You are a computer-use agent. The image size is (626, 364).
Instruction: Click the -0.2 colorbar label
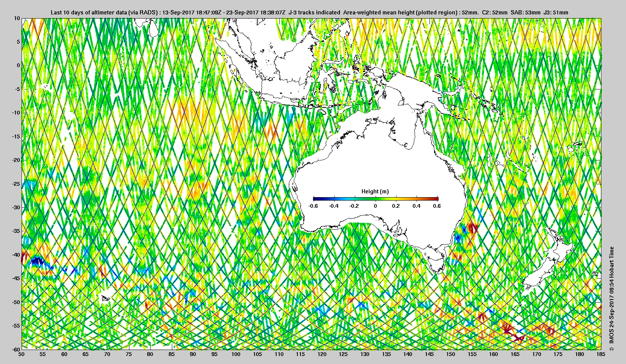pos(354,206)
